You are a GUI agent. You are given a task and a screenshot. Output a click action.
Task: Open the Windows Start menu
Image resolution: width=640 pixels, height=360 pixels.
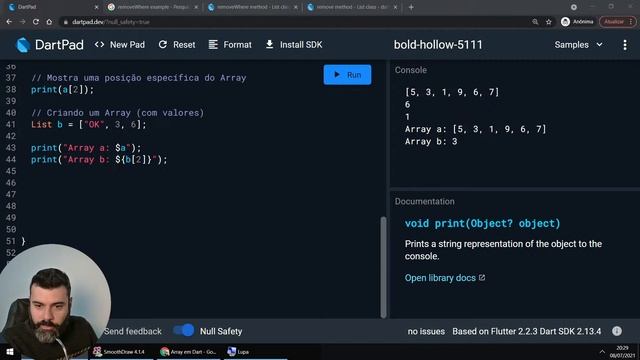pos(9,351)
